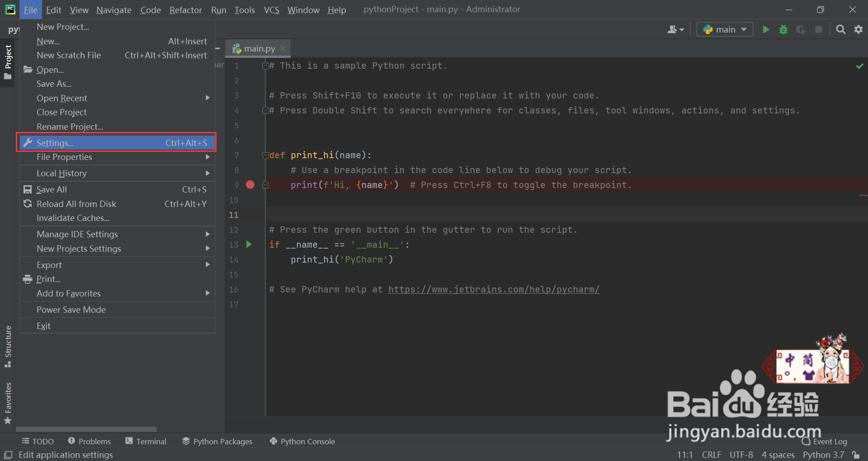Collapse the print_hi function fold marker
The height and width of the screenshot is (461, 868).
coord(265,155)
